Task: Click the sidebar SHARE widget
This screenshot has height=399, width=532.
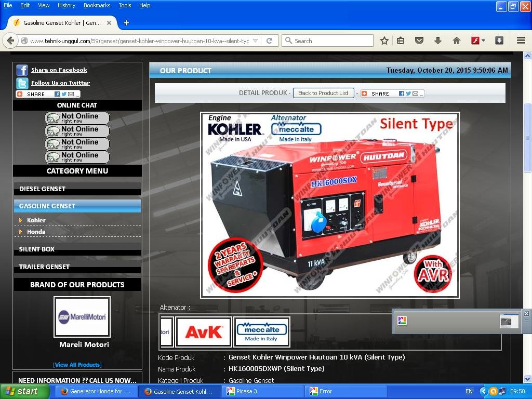Action: click(x=48, y=94)
